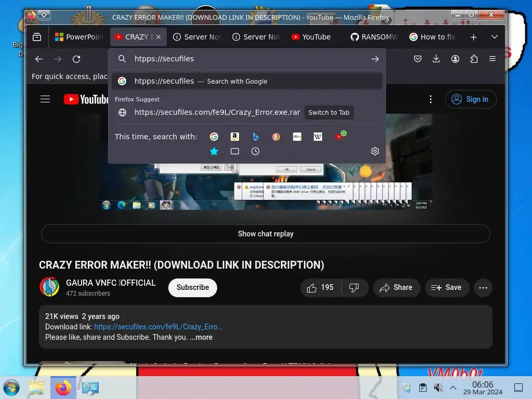Search in History clock icon
The width and height of the screenshot is (532, 399).
pyautogui.click(x=256, y=151)
